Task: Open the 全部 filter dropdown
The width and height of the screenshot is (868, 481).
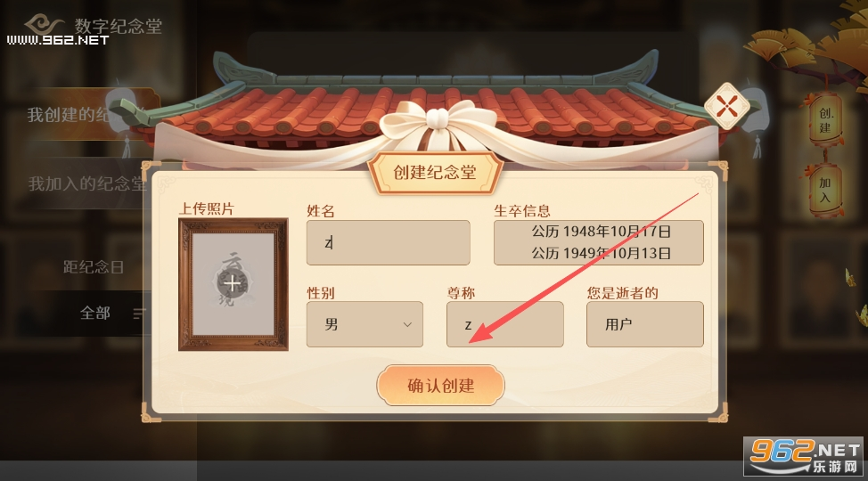Action: click(95, 314)
